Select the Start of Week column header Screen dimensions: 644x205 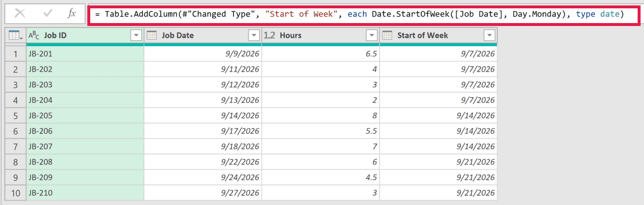tap(438, 35)
